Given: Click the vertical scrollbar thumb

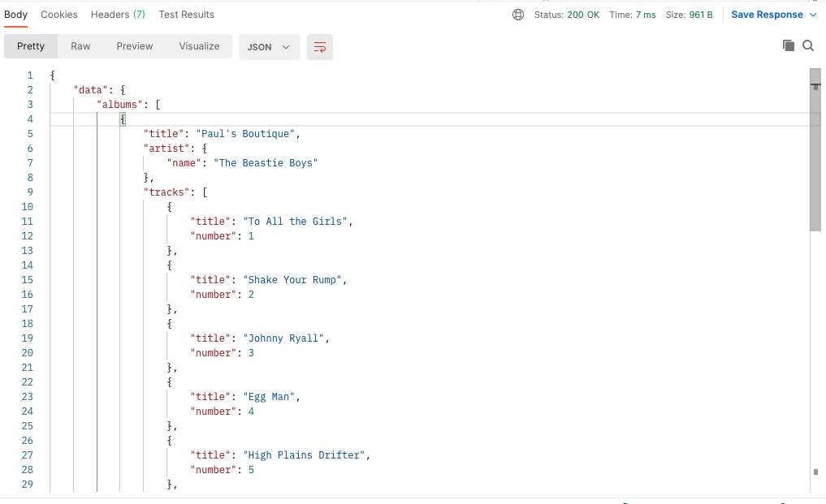Looking at the screenshot, I should pyautogui.click(x=815, y=150).
